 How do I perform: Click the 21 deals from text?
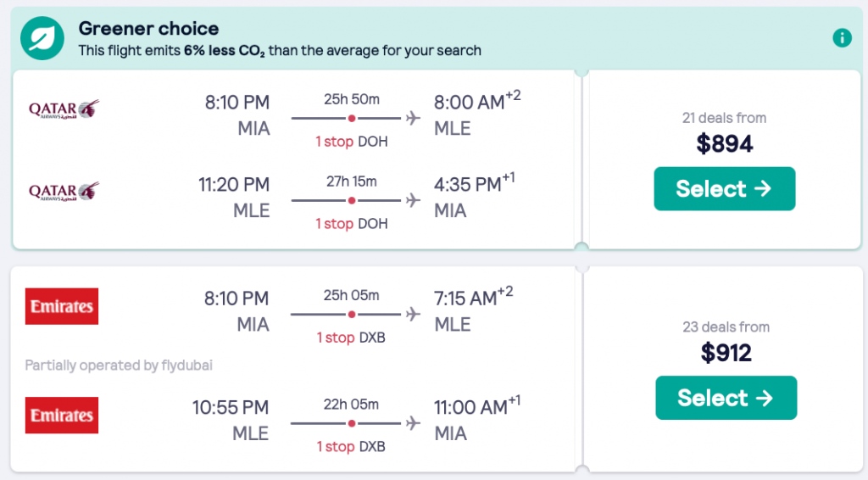tap(724, 118)
